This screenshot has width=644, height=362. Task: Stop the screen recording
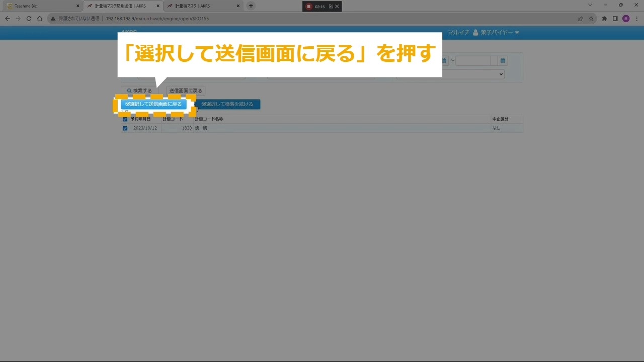pos(309,7)
